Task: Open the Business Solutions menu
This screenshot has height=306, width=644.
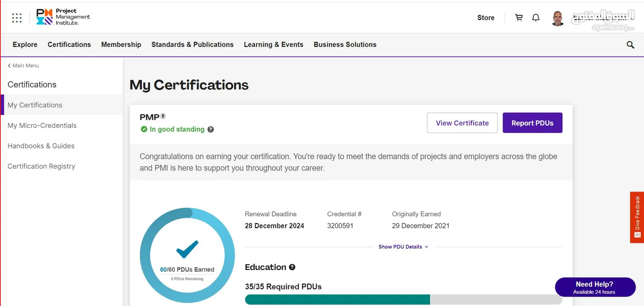Action: pyautogui.click(x=345, y=45)
